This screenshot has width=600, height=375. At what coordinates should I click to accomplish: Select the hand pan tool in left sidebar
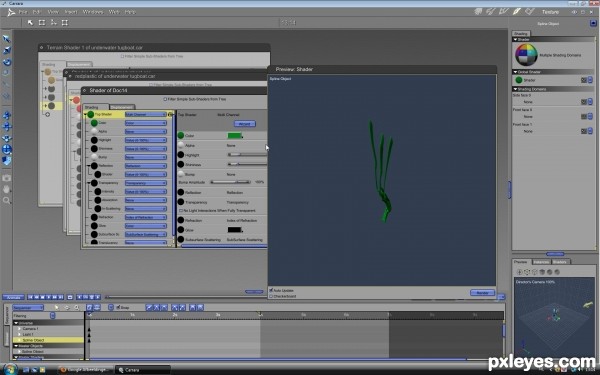coord(7,189)
